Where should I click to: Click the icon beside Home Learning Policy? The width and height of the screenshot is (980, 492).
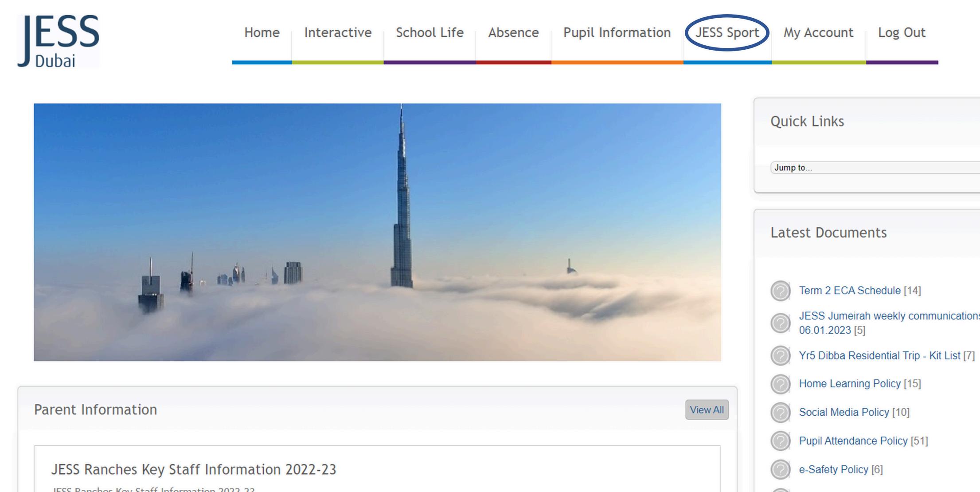click(x=780, y=384)
